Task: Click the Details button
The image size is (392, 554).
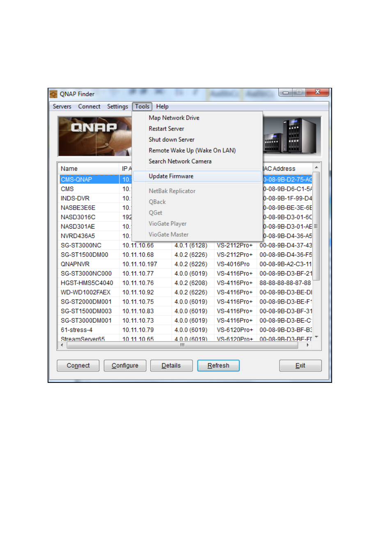Action: pyautogui.click(x=171, y=366)
